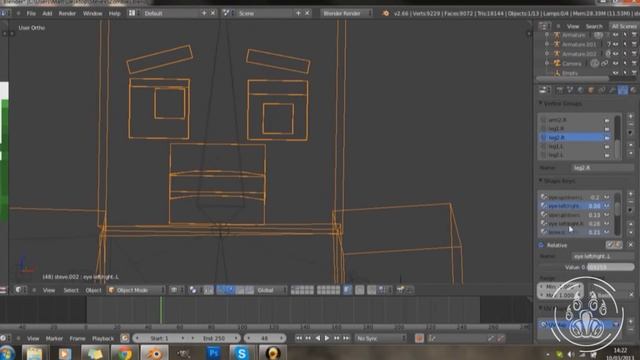Open the Info editor type selector
640x360 pixels.
click(4, 13)
